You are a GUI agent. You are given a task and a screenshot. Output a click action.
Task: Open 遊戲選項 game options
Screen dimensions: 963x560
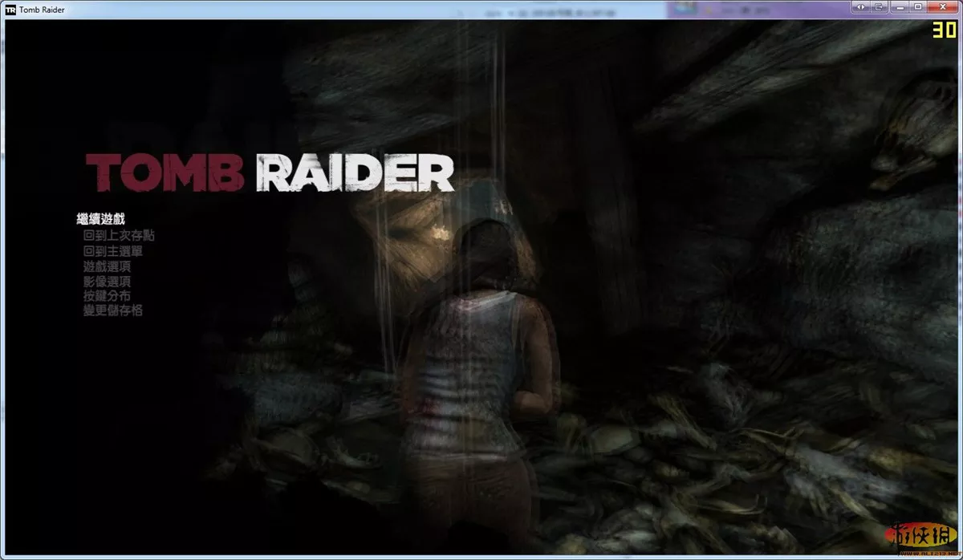tap(107, 266)
